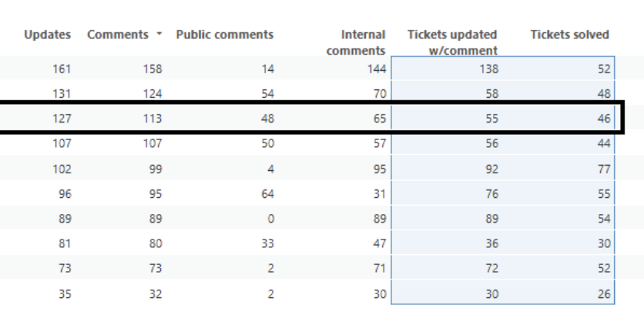Screen dimensions: 644x325
Task: Select the Tickets solved cell showing 46
Action: [x=603, y=119]
